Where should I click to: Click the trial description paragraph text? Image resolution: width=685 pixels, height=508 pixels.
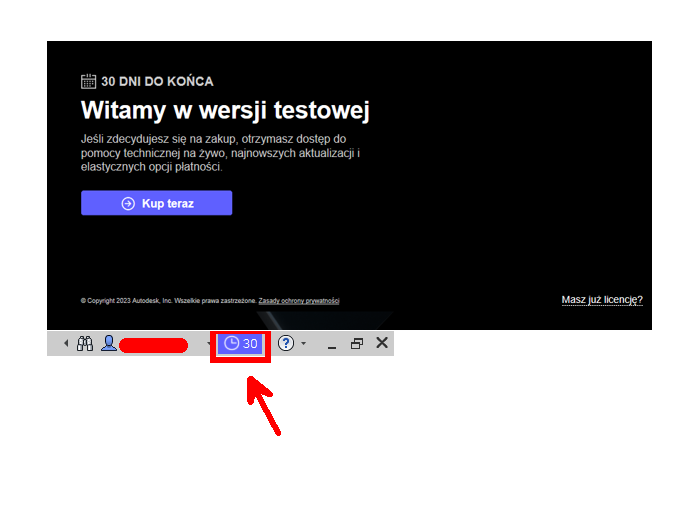(220, 153)
